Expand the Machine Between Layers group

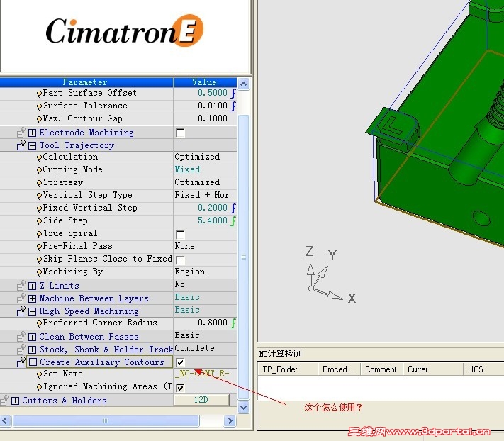tap(32, 298)
